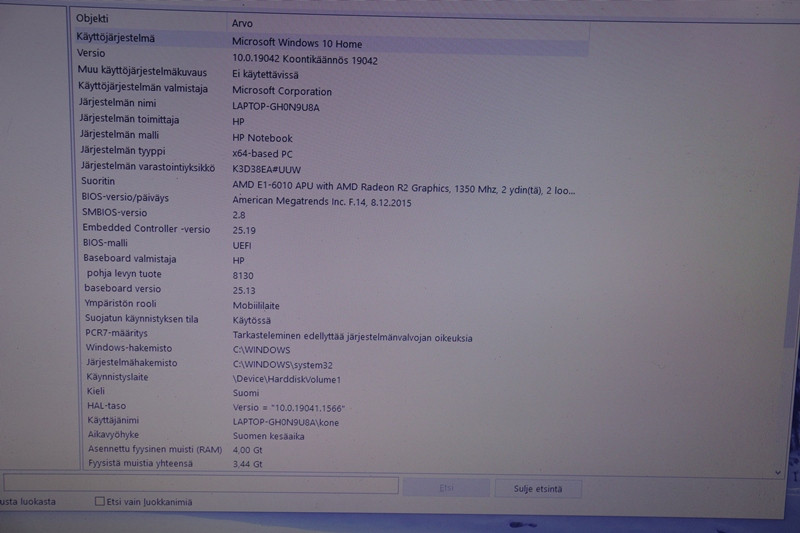The width and height of the screenshot is (800, 533).
Task: Select 'baseboard versio' row
Action: 122,289
